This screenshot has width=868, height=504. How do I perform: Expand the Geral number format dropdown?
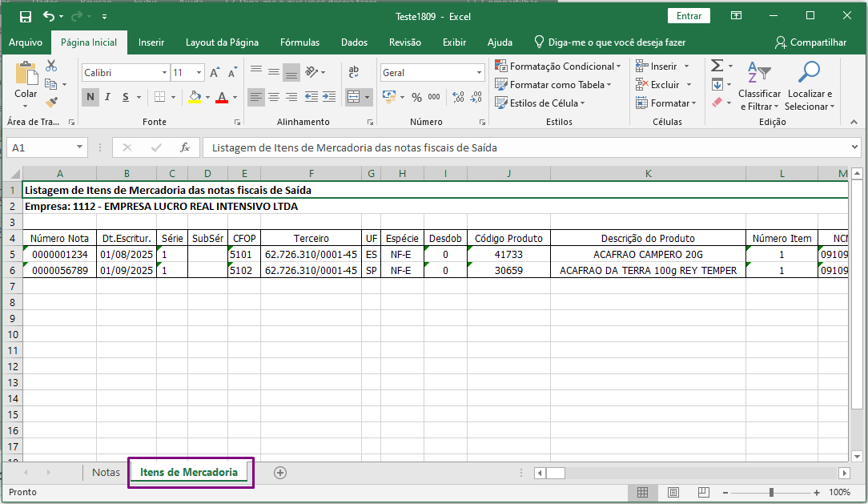[x=480, y=73]
